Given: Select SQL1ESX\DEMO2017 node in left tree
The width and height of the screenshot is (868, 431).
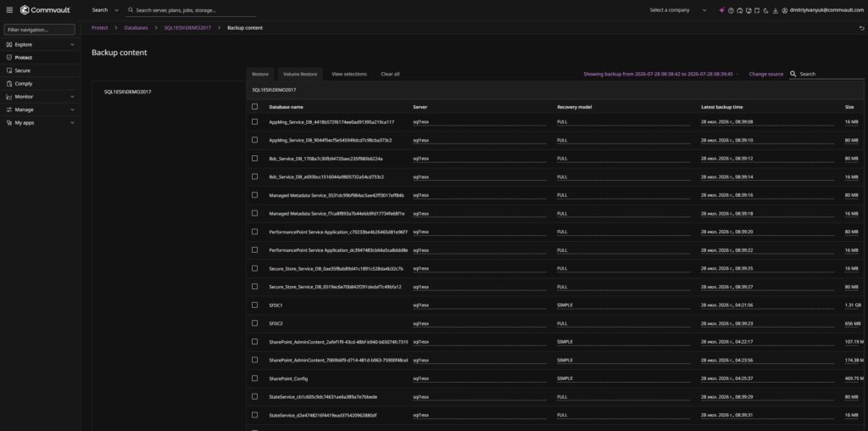Looking at the screenshot, I should [128, 92].
